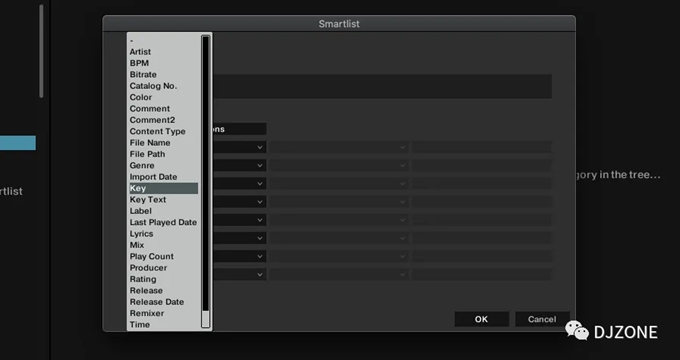680x360 pixels.
Task: Choose BPM in the dropdown list
Action: pos(139,63)
